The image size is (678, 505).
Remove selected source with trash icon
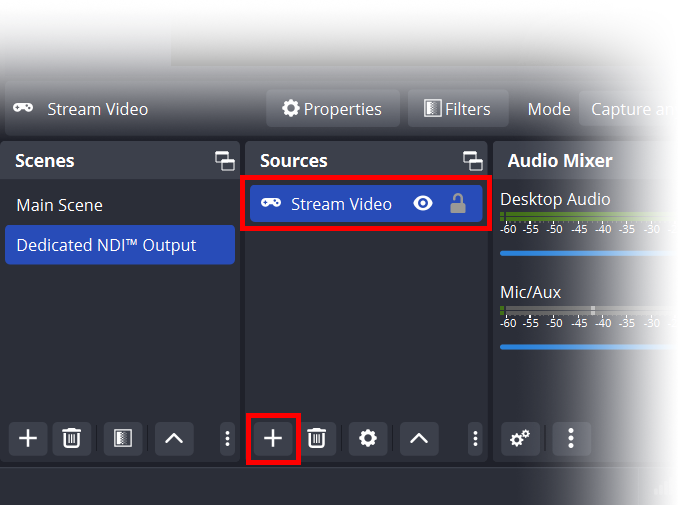pos(316,438)
